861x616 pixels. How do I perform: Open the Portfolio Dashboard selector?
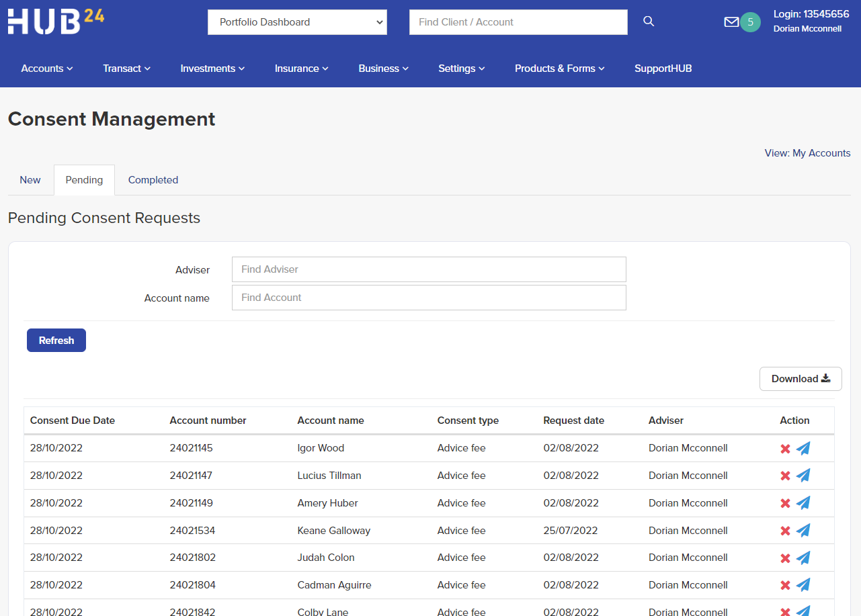click(x=297, y=21)
